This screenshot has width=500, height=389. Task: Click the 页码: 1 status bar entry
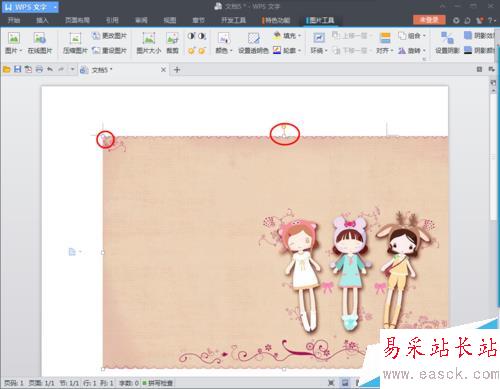point(14,383)
